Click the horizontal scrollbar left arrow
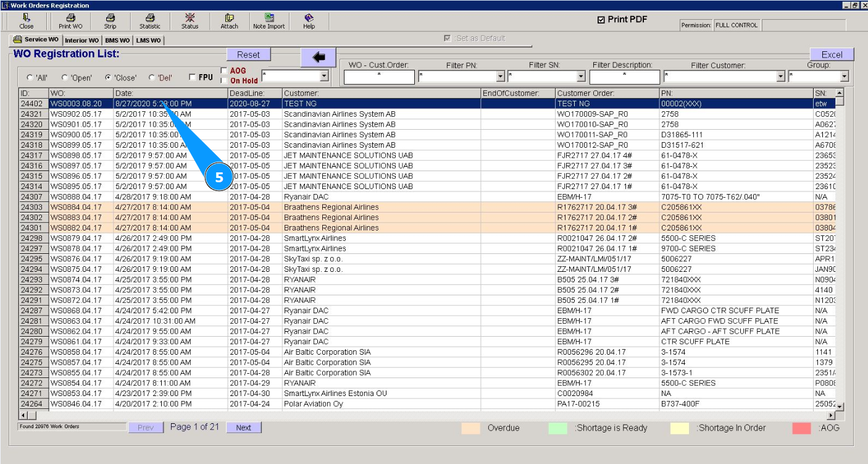This screenshot has height=464, width=868. point(24,416)
